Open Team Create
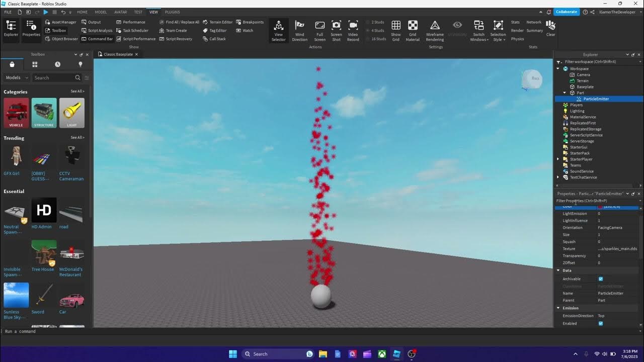This screenshot has height=362, width=644. tap(173, 30)
